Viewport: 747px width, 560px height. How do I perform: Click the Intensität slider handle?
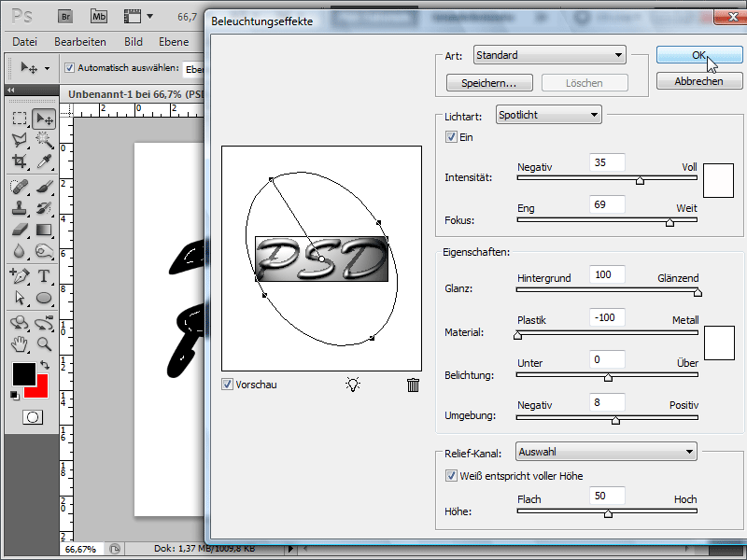coord(641,180)
